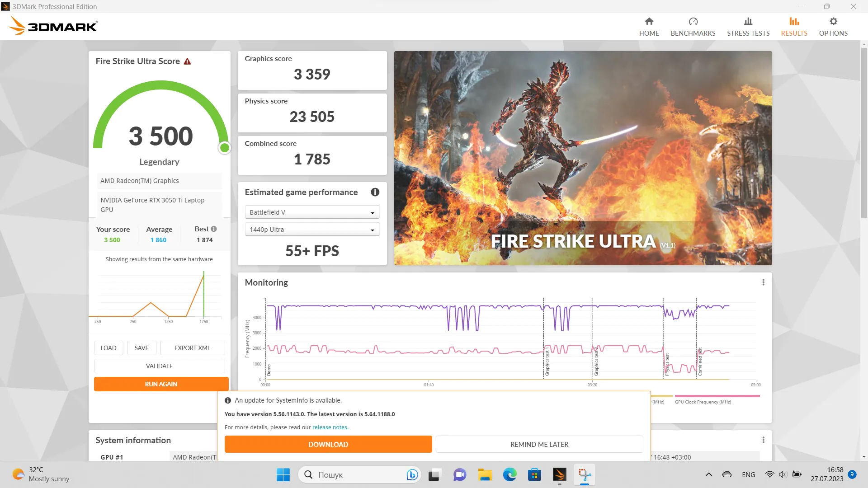Click the Graphics score value 3 359
The image size is (868, 488).
click(x=312, y=74)
